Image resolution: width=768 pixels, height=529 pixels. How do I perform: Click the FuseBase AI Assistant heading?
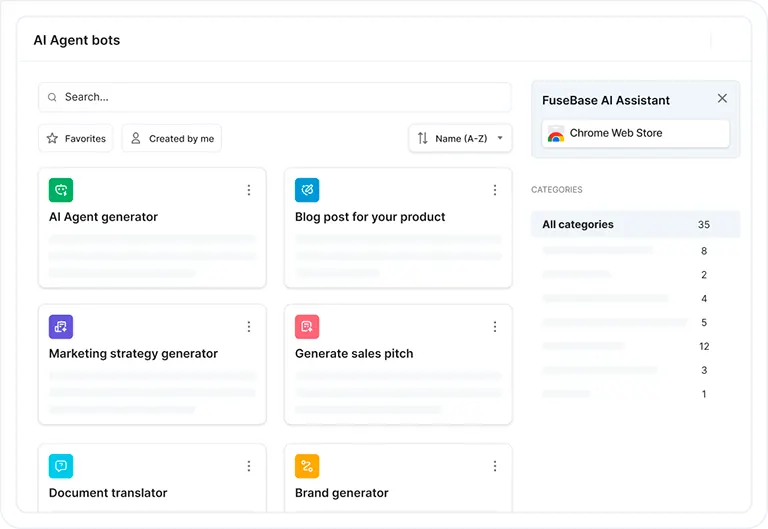point(606,100)
